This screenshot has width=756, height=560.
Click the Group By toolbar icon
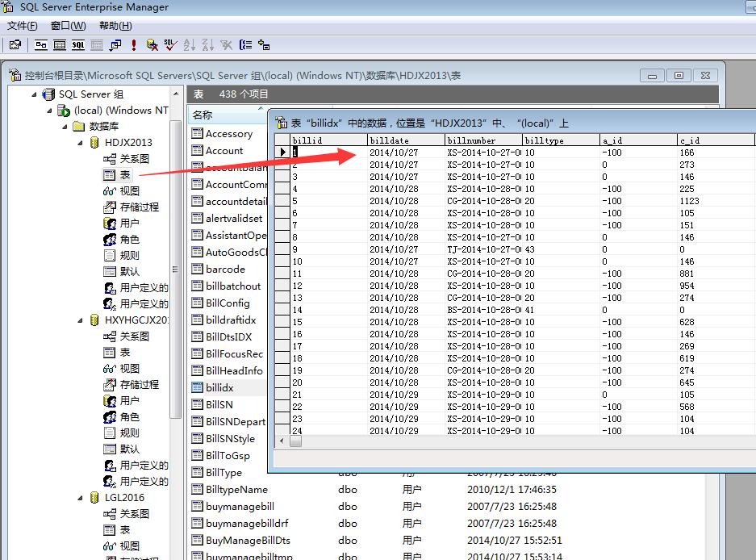pyautogui.click(x=245, y=45)
